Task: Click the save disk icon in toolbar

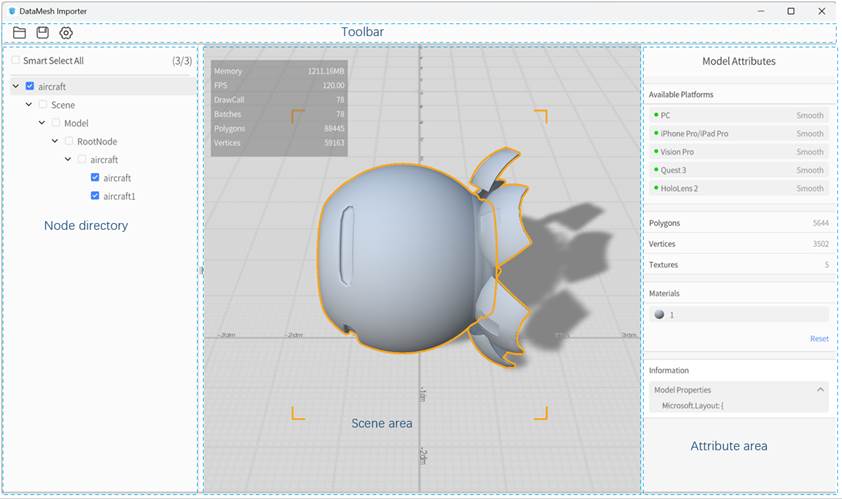Action: (42, 33)
